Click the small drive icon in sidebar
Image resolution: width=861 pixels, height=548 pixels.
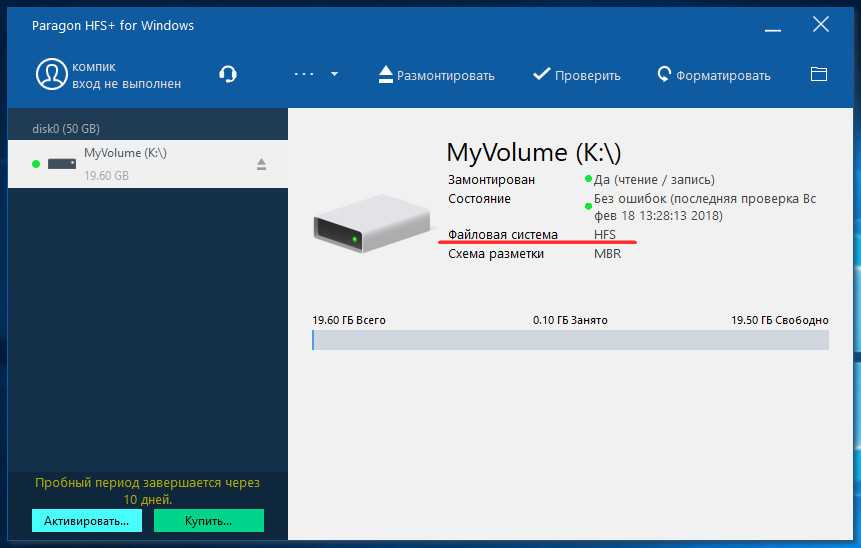coord(62,164)
